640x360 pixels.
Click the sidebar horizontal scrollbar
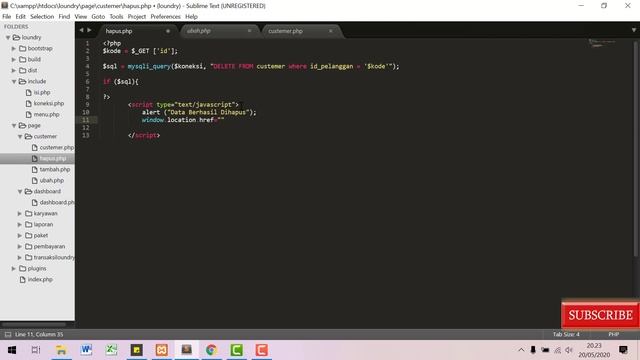tap(34, 325)
